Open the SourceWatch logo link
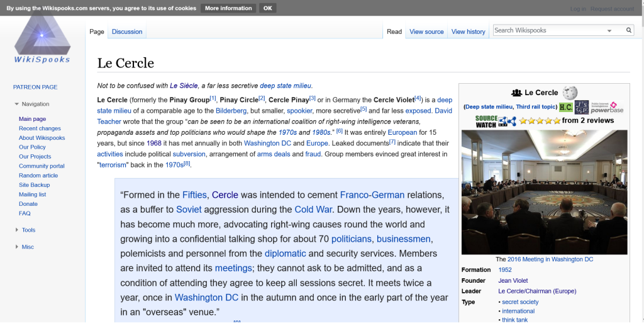The image size is (644, 323). click(486, 122)
